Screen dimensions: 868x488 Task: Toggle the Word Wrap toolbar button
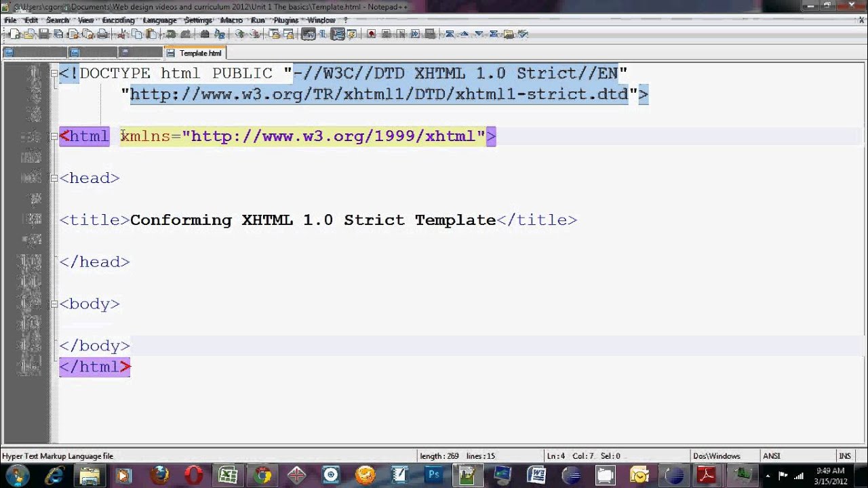(308, 34)
